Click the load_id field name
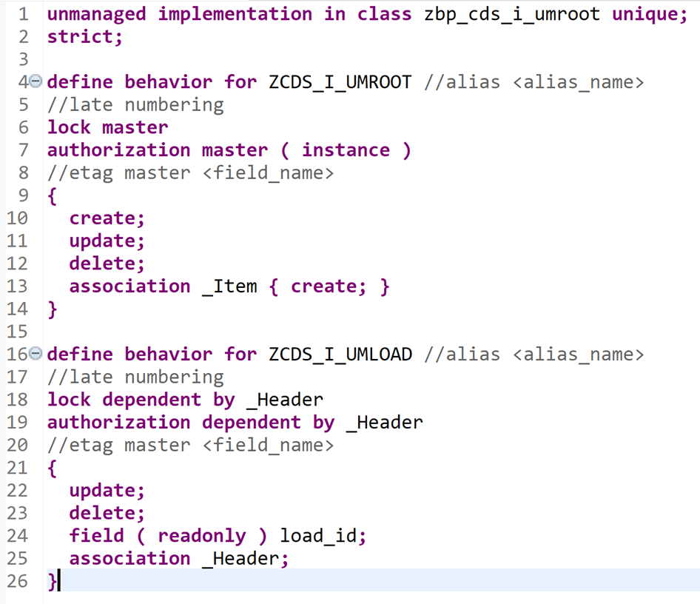This screenshot has width=700, height=604. coord(323,536)
